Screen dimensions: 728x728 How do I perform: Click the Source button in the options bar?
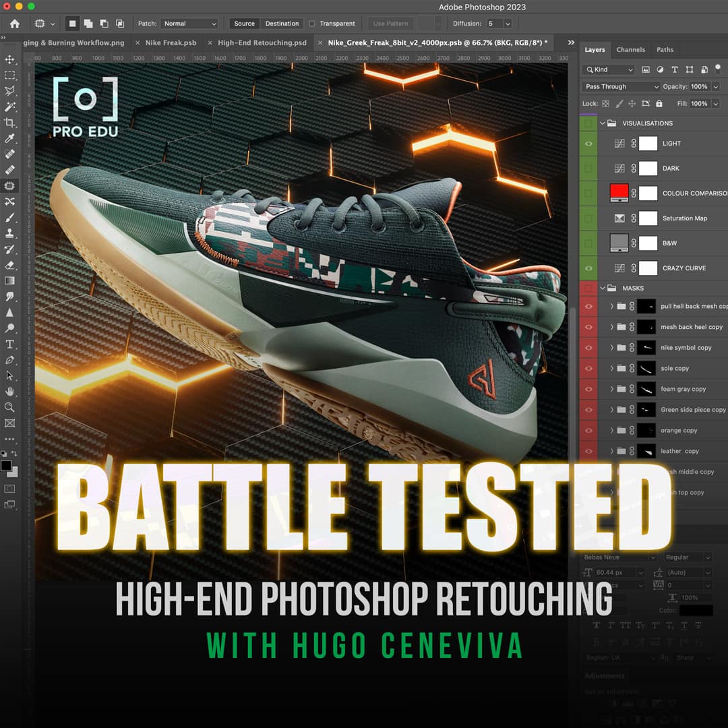click(244, 23)
